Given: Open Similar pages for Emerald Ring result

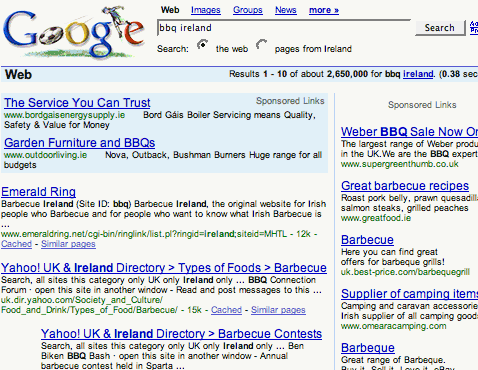Looking at the screenshot, I should click(x=68, y=244).
